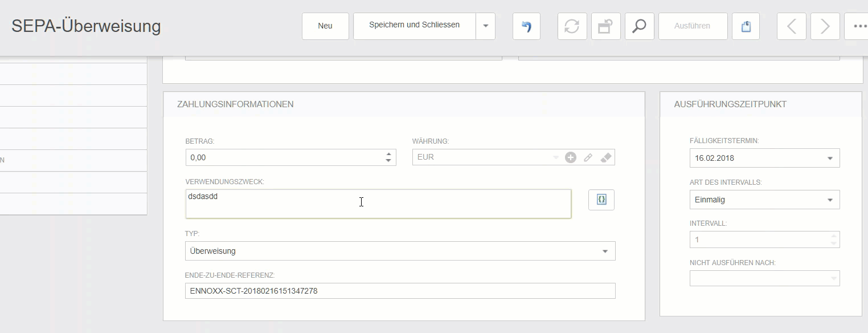
Task: Increase Betrag with the up stepper arrow
Action: (x=388, y=154)
